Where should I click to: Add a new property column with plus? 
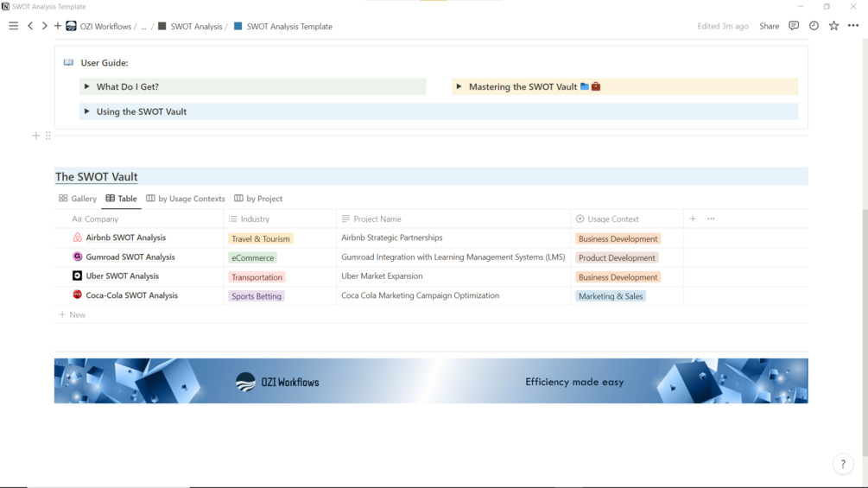coord(693,219)
